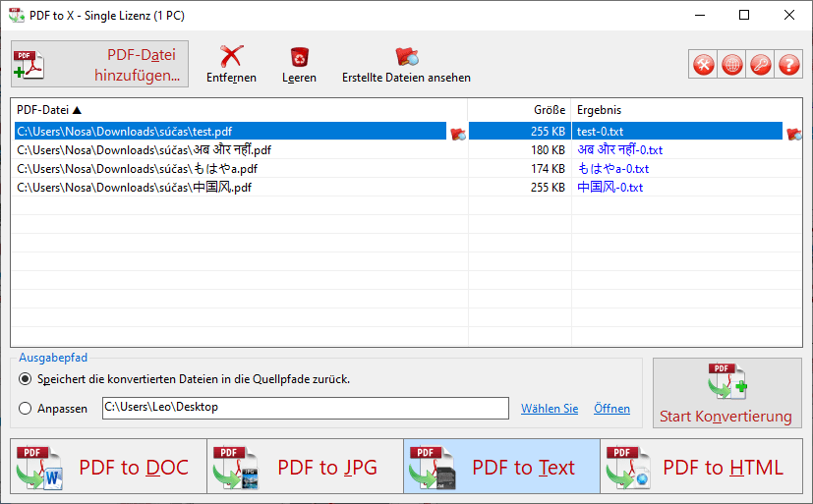Click the 180 KB size cell
This screenshot has width=813, height=504.
click(519, 150)
